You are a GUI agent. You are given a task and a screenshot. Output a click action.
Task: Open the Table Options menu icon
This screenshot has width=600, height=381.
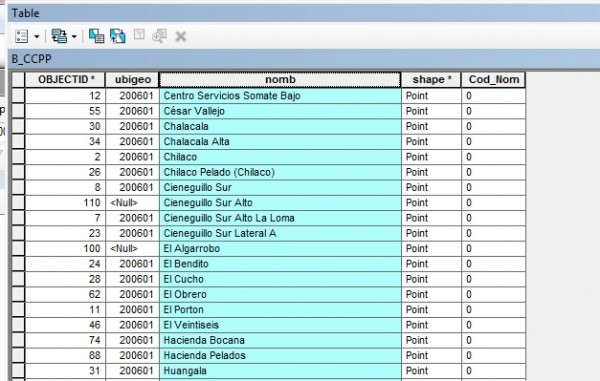pos(21,36)
